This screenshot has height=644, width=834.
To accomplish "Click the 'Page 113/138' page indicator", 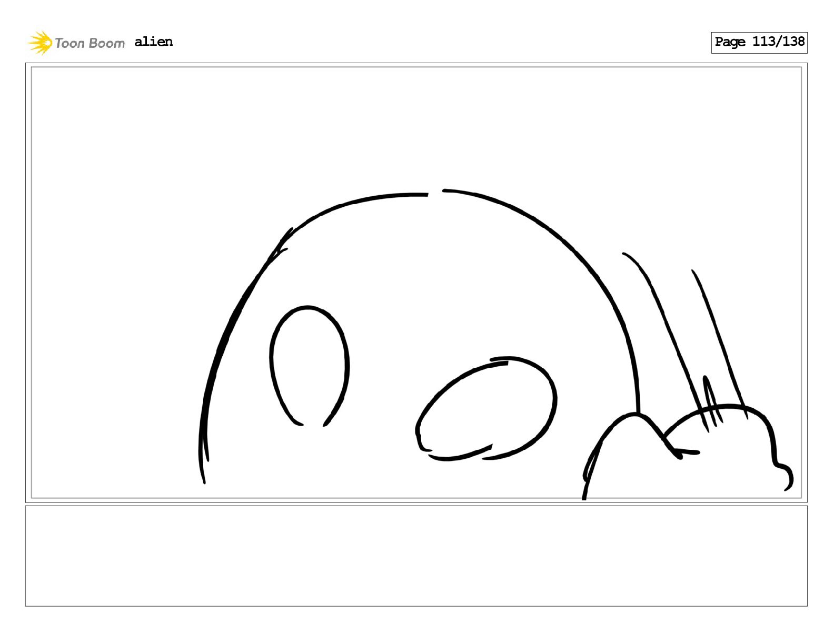I will click(759, 42).
